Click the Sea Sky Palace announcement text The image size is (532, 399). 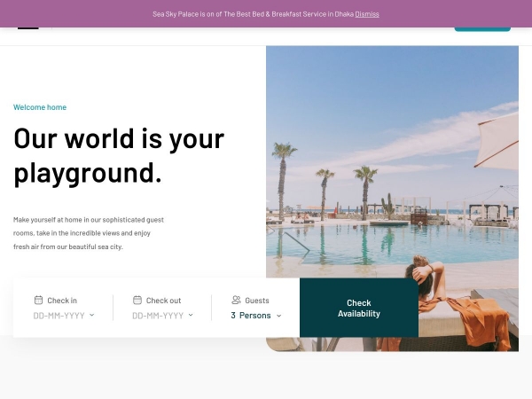click(253, 14)
